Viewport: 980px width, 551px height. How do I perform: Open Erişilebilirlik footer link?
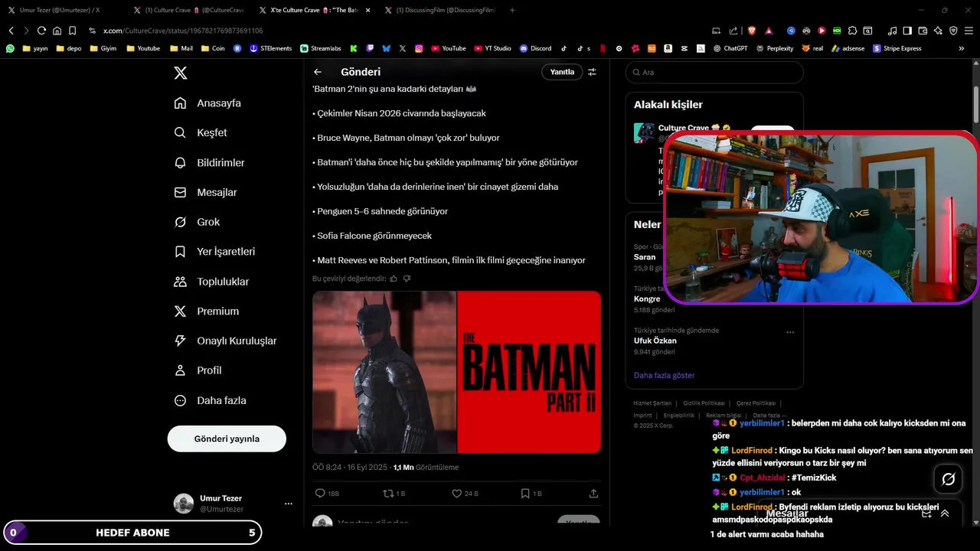678,415
